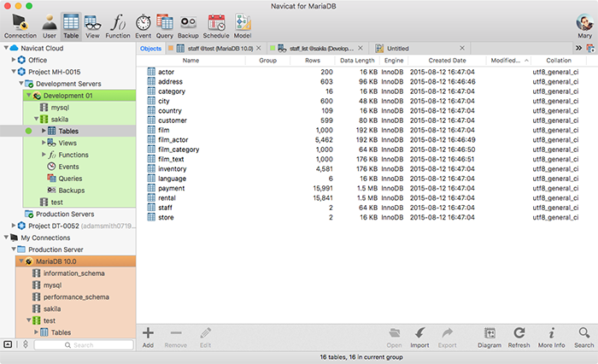Open the Diagram view icon
598x364 pixels.
[x=490, y=338]
